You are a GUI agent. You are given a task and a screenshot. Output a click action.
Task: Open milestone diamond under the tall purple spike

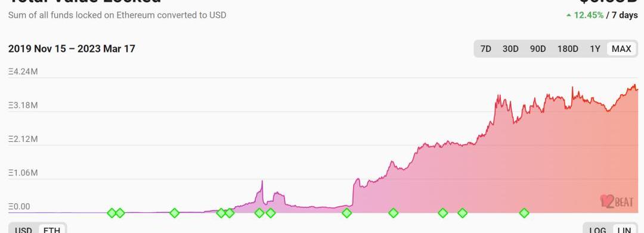click(x=259, y=213)
